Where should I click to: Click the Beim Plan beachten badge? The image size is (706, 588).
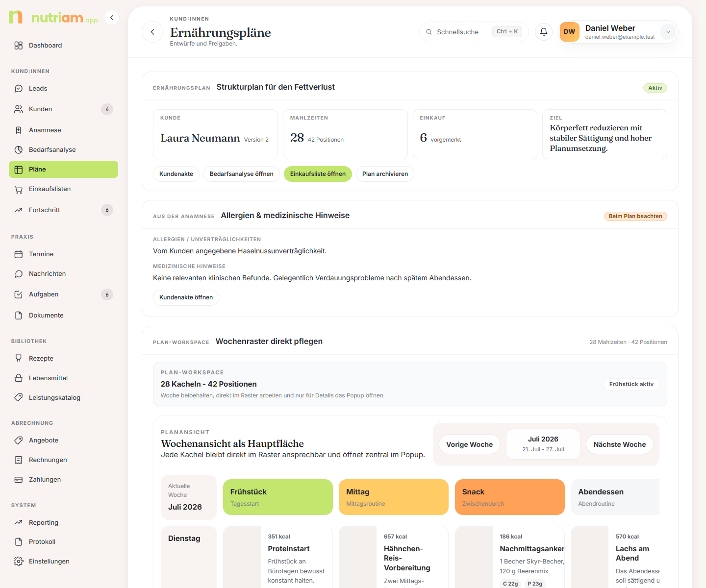tap(635, 217)
